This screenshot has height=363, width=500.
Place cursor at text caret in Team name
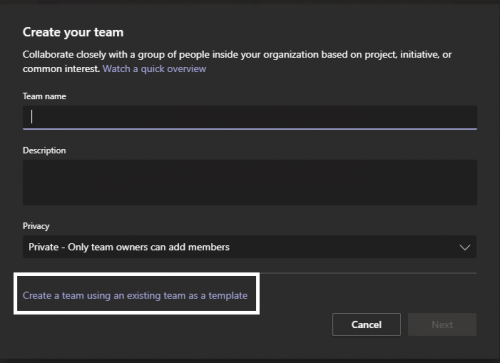click(31, 117)
